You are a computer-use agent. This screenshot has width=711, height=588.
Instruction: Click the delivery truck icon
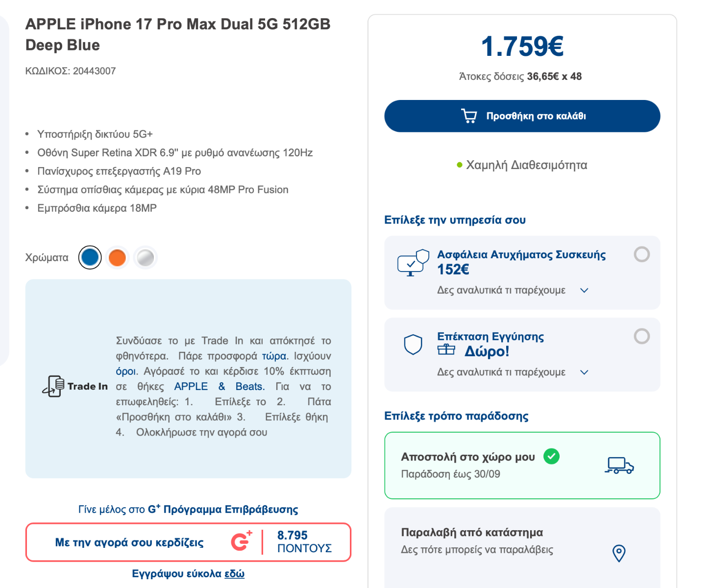coord(619,465)
